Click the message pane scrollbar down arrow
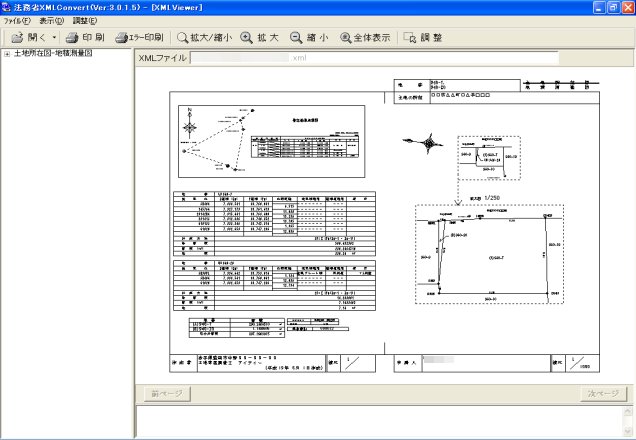The width and height of the screenshot is (636, 440). tap(628, 431)
